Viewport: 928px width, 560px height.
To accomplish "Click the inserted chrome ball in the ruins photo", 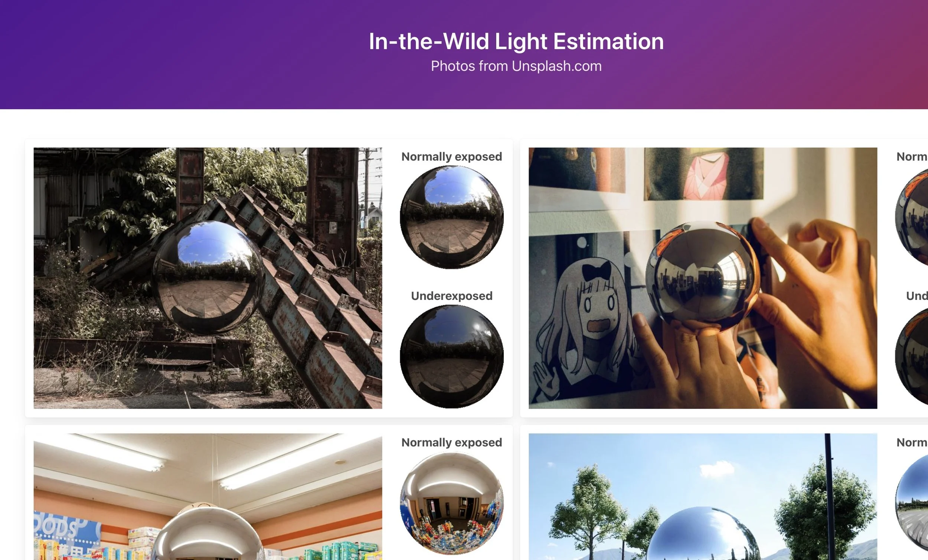I will (x=209, y=278).
